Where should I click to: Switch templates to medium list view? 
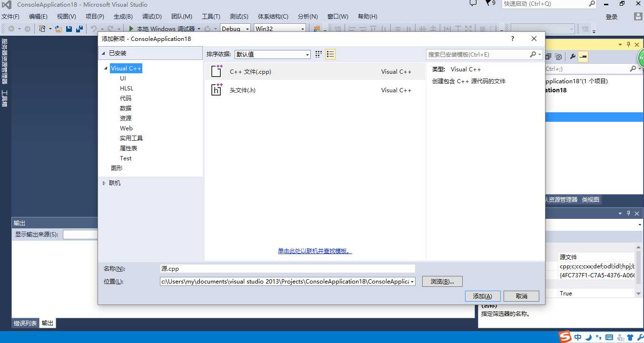pyautogui.click(x=330, y=54)
